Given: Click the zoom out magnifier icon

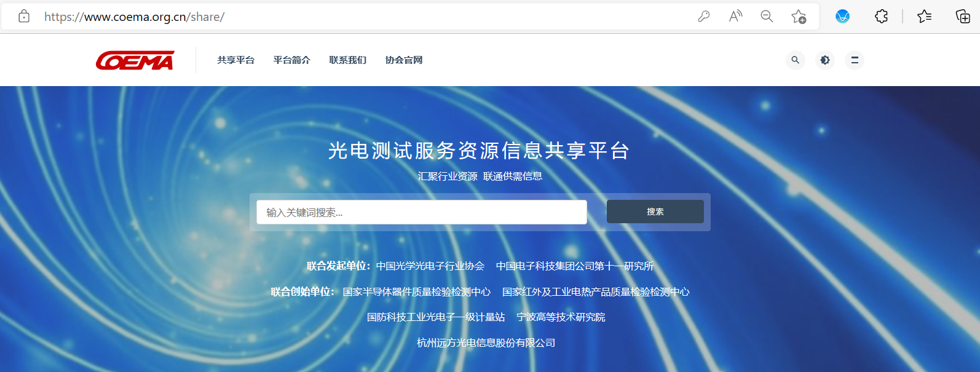Looking at the screenshot, I should tap(767, 17).
